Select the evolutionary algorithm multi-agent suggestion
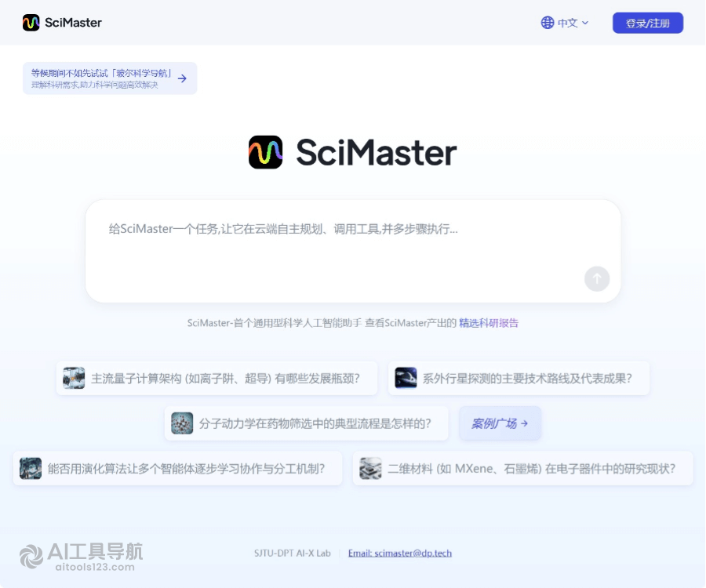Image resolution: width=706 pixels, height=588 pixels. 177,468
